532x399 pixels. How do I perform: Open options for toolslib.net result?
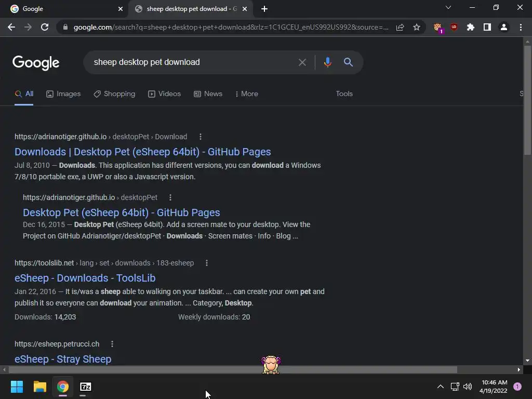click(207, 263)
